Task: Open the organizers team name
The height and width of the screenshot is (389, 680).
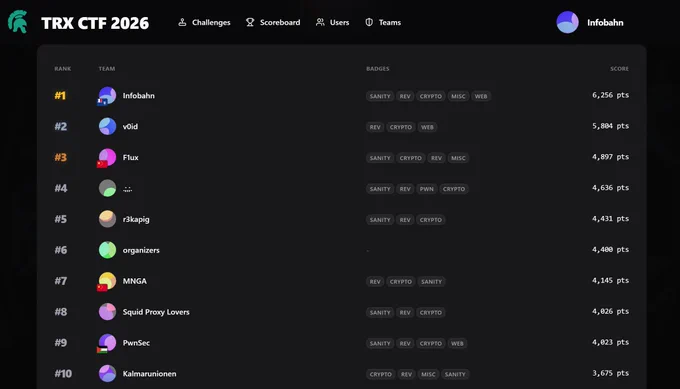Action: 141,250
